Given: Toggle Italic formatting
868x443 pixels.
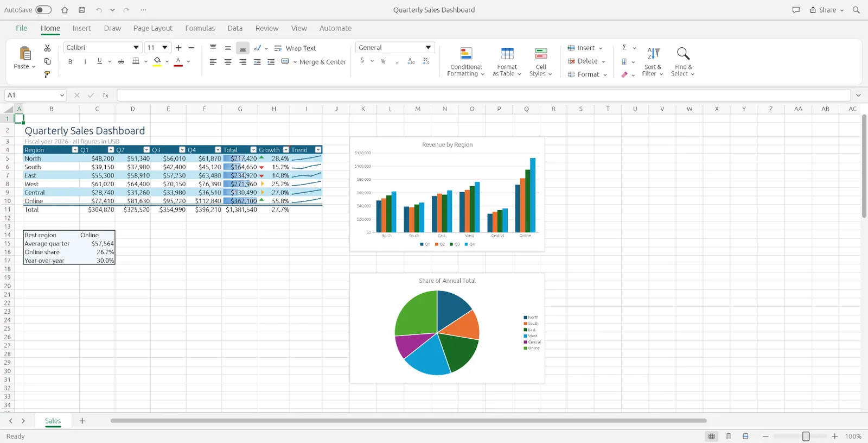Looking at the screenshot, I should coord(85,62).
